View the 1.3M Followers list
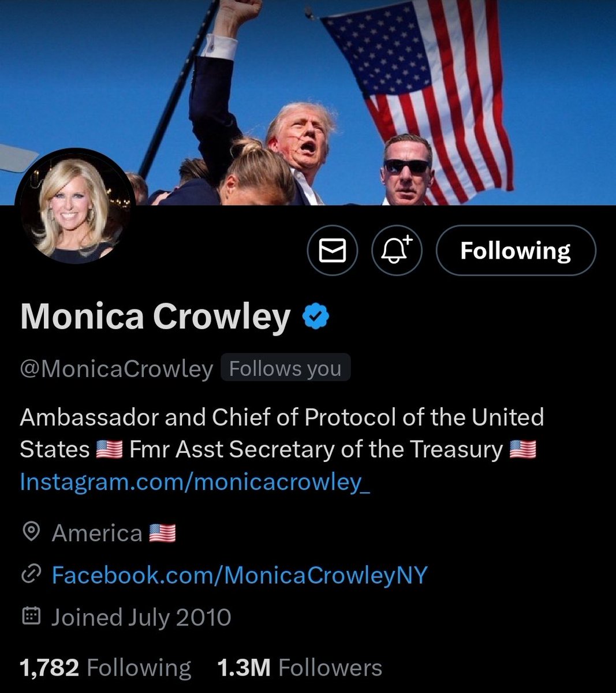This screenshot has width=616, height=693. (300, 668)
